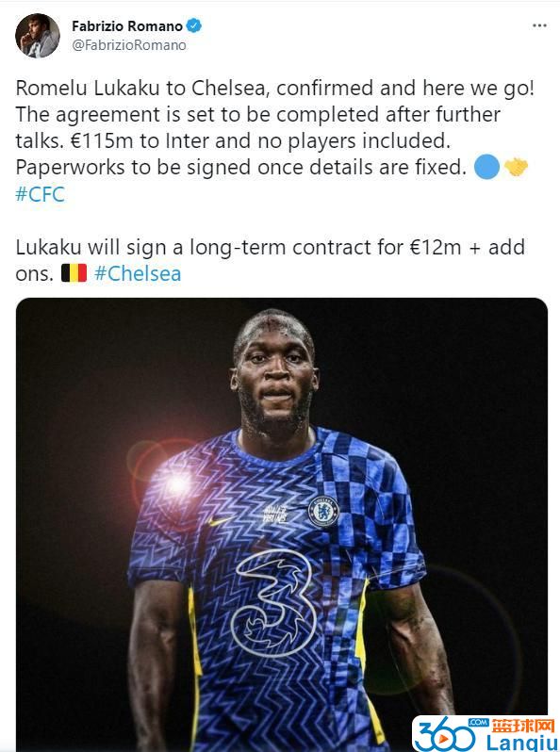This screenshot has height=752, width=560.
Task: Open the @FabrizioRomano handle link
Action: 129,45
